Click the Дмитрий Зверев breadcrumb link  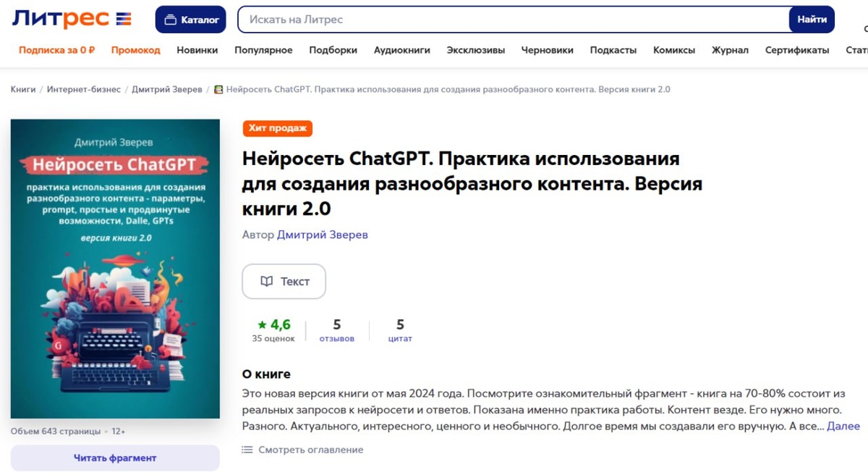[x=167, y=89]
